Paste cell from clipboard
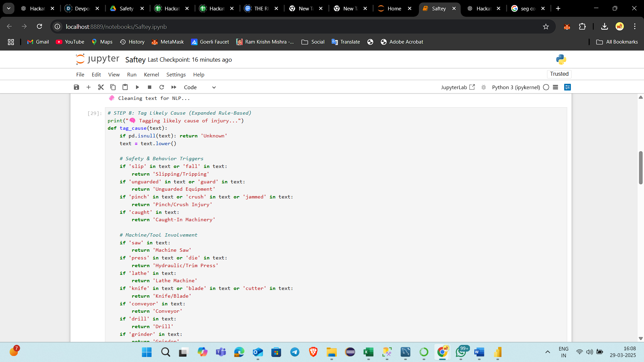Viewport: 644px width, 362px height. [x=125, y=87]
